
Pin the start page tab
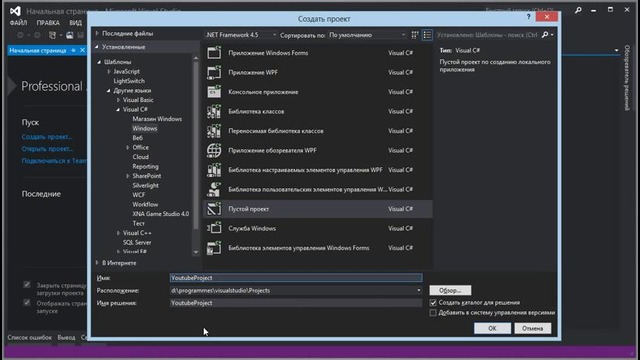pos(73,50)
